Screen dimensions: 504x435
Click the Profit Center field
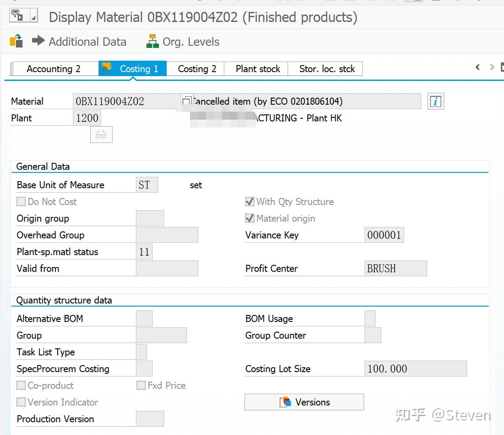point(395,268)
